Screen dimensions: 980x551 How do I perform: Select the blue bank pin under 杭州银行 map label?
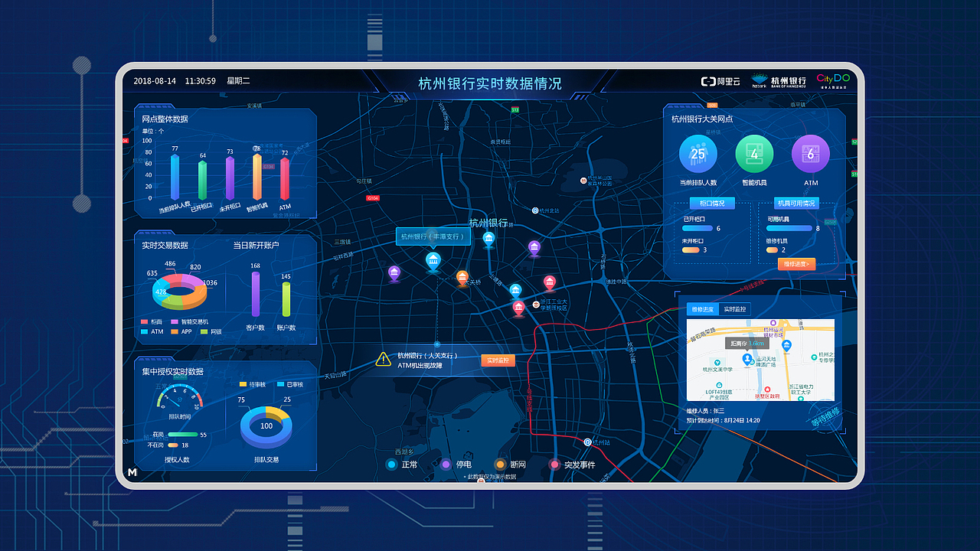pyautogui.click(x=488, y=240)
